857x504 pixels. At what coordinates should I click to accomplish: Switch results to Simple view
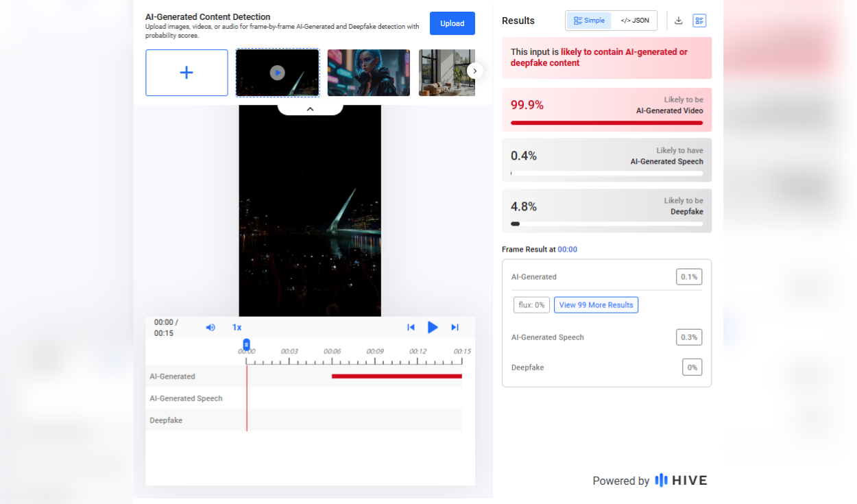590,21
